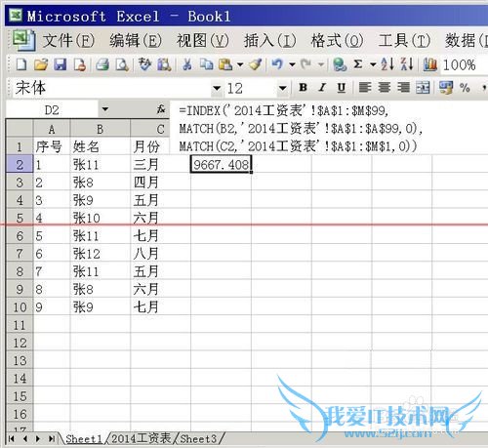This screenshot has width=488, height=448.
Task: Sort descending with the Z-A icon
Action: pyautogui.click(x=407, y=64)
